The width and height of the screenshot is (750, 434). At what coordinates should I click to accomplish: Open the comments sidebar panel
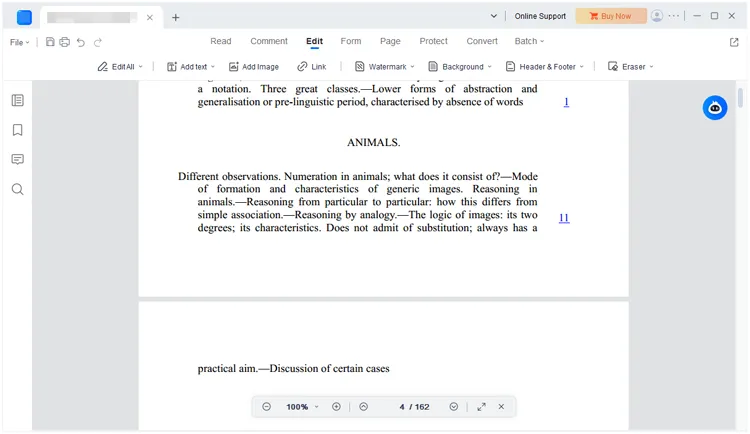[x=18, y=159]
